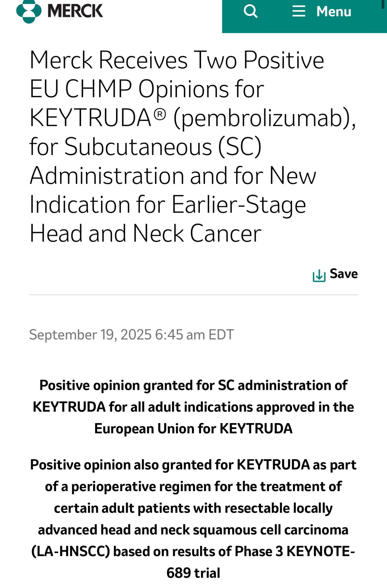Click 'Positive opinion also granted' summary line
The height and width of the screenshot is (588, 387).
pos(193,465)
